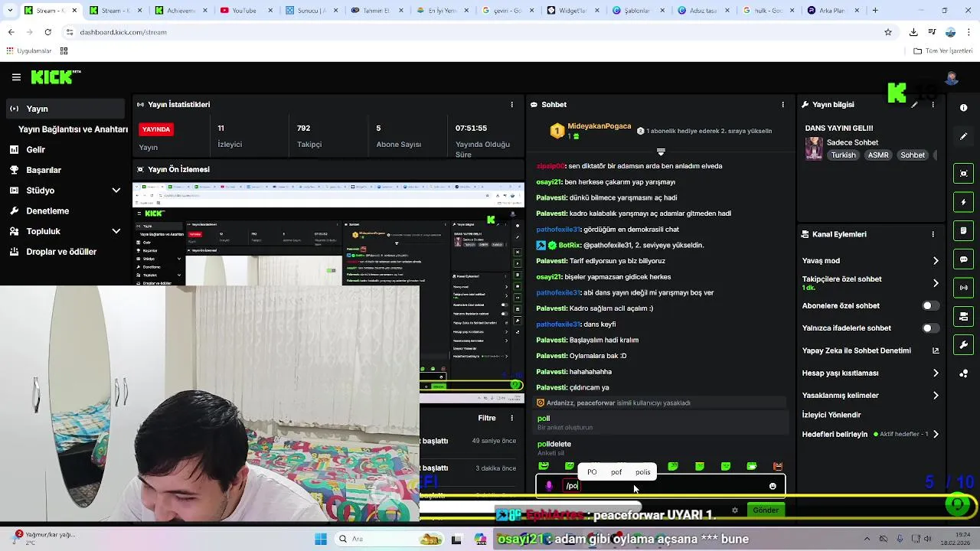980x551 pixels.
Task: Open Başarılar in the sidebar
Action: 65,170
